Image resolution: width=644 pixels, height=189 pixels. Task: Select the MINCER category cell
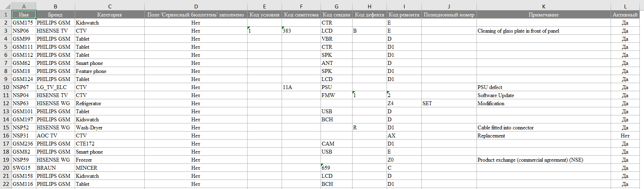110,168
